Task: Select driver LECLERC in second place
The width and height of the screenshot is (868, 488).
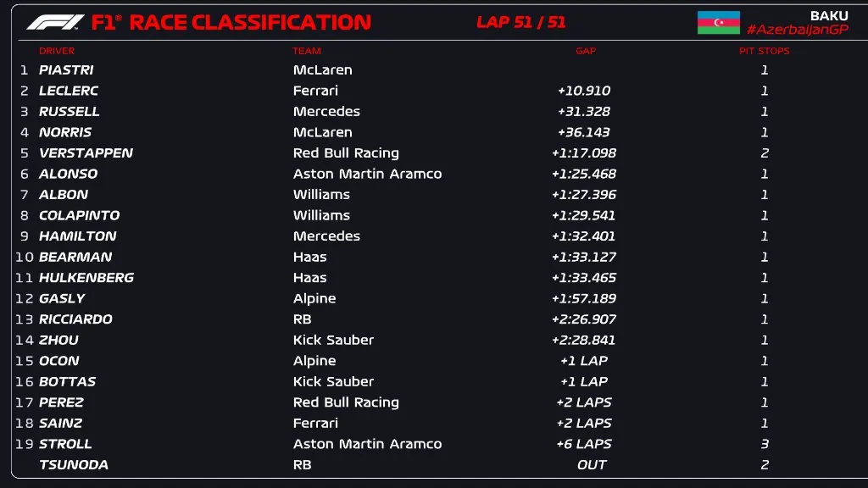Action: coord(69,91)
